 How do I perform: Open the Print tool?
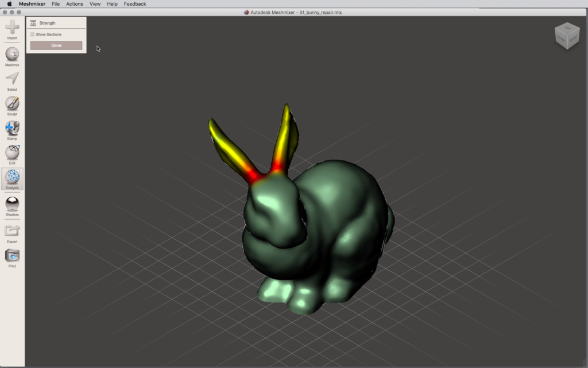[x=12, y=256]
